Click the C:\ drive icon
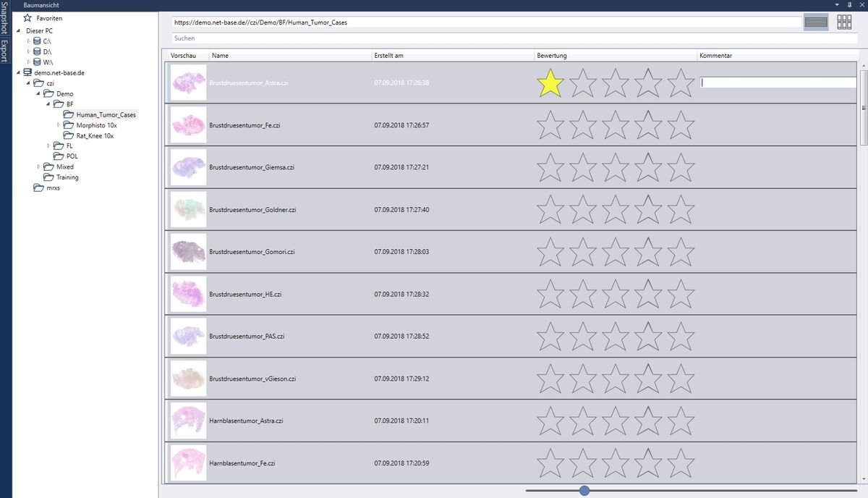 point(37,41)
